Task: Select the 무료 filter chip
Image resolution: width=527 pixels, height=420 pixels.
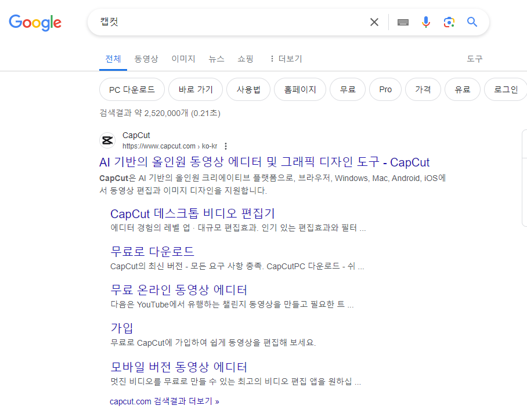Action: point(348,89)
